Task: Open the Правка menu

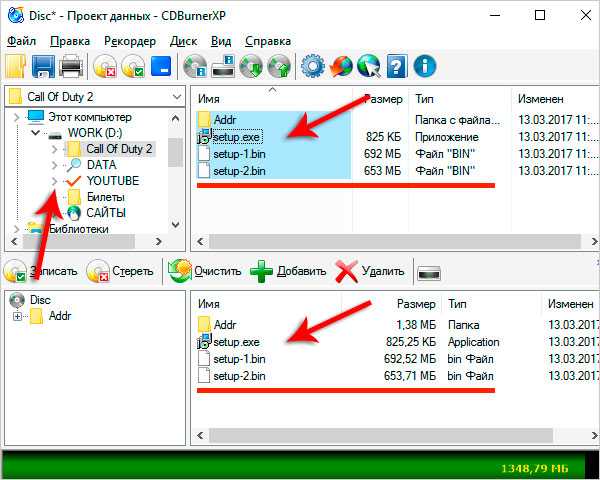Action: click(x=70, y=41)
